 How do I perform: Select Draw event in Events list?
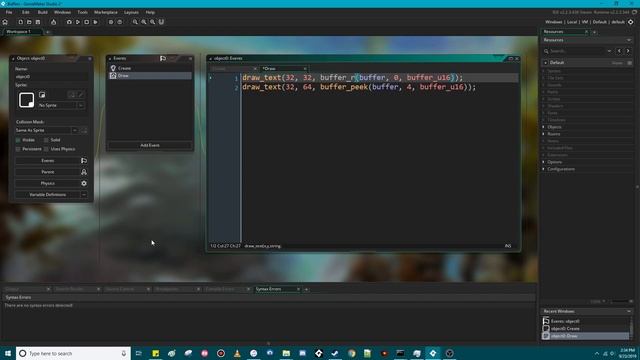tap(150, 76)
